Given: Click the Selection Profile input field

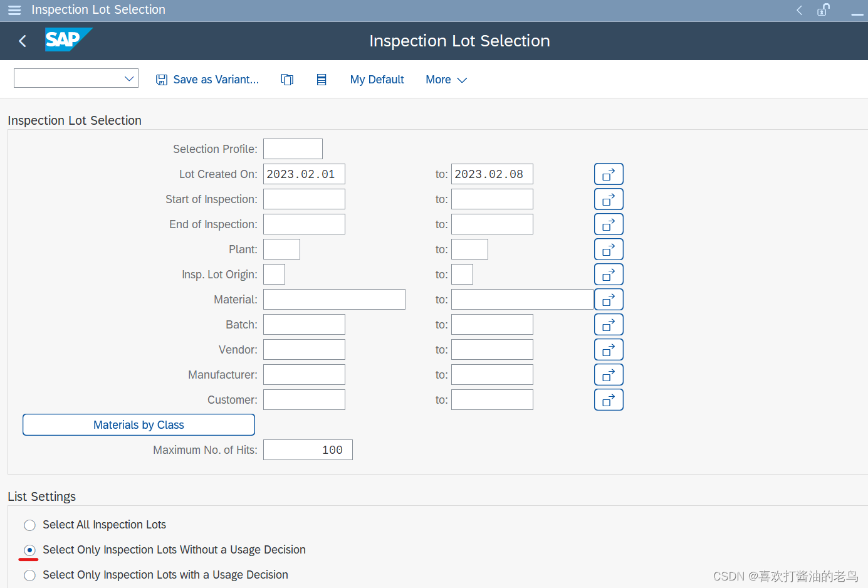Looking at the screenshot, I should [292, 149].
